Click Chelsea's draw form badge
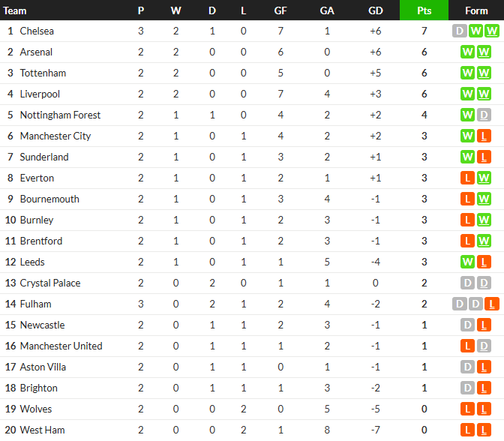The height and width of the screenshot is (441, 504). pos(459,31)
